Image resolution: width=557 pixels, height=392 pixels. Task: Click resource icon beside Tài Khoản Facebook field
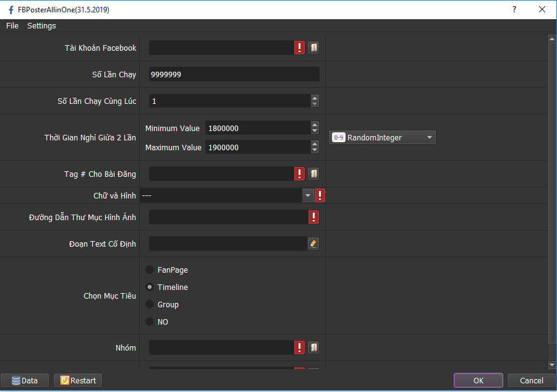[x=313, y=48]
